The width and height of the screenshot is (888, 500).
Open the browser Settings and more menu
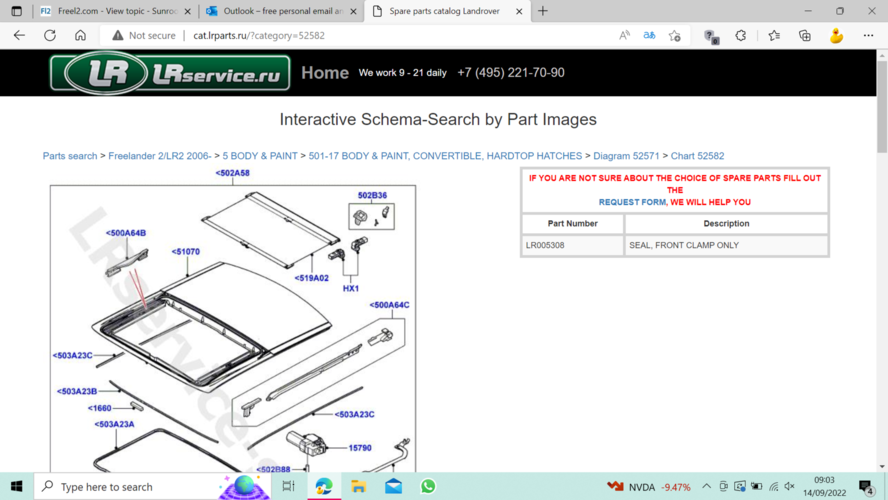point(868,35)
